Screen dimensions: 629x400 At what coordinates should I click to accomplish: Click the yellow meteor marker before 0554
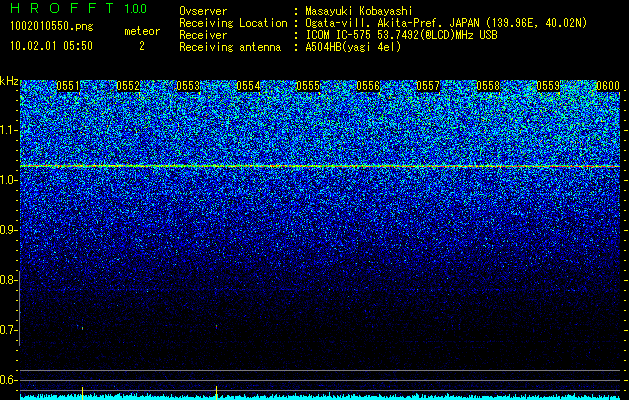click(217, 393)
